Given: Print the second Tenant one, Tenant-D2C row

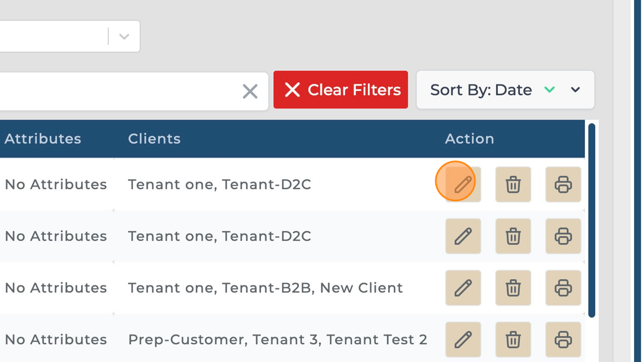Looking at the screenshot, I should (563, 236).
